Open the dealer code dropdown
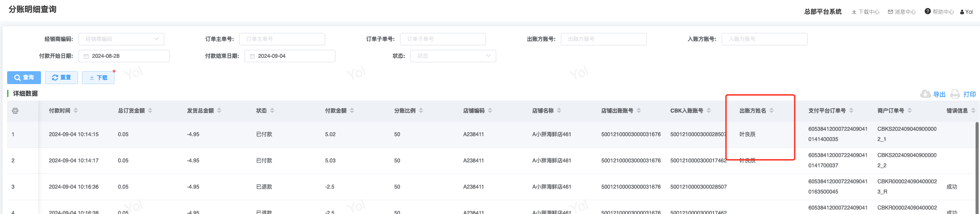The image size is (980, 214). click(121, 39)
